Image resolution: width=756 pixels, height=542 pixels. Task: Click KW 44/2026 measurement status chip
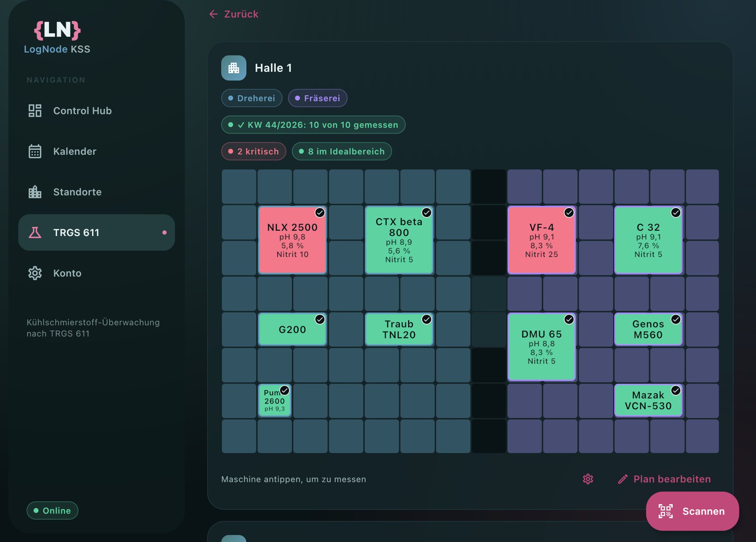(x=313, y=125)
